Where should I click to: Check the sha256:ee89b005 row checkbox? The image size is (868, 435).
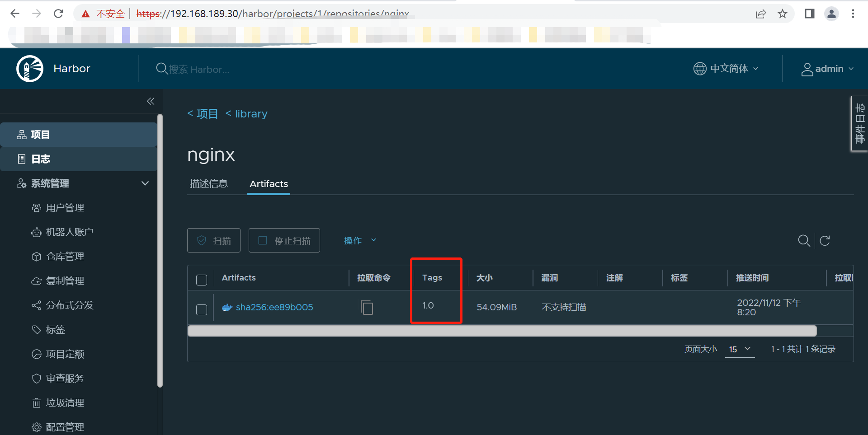pyautogui.click(x=202, y=310)
